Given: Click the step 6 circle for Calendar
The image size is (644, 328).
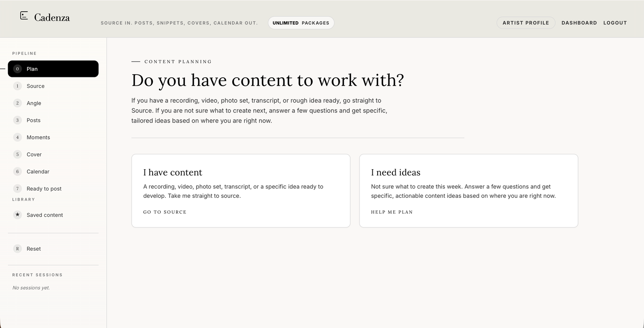Looking at the screenshot, I should point(17,172).
